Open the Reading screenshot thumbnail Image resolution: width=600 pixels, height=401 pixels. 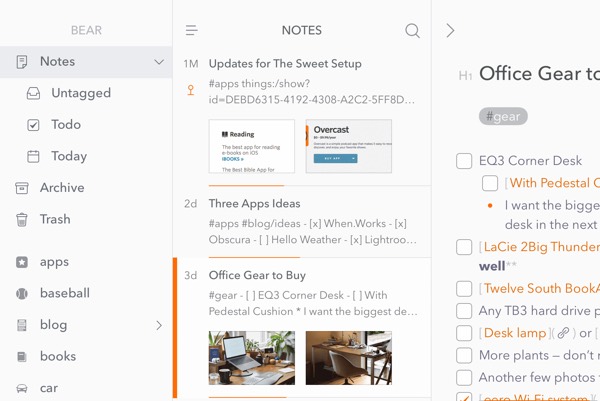click(x=252, y=146)
